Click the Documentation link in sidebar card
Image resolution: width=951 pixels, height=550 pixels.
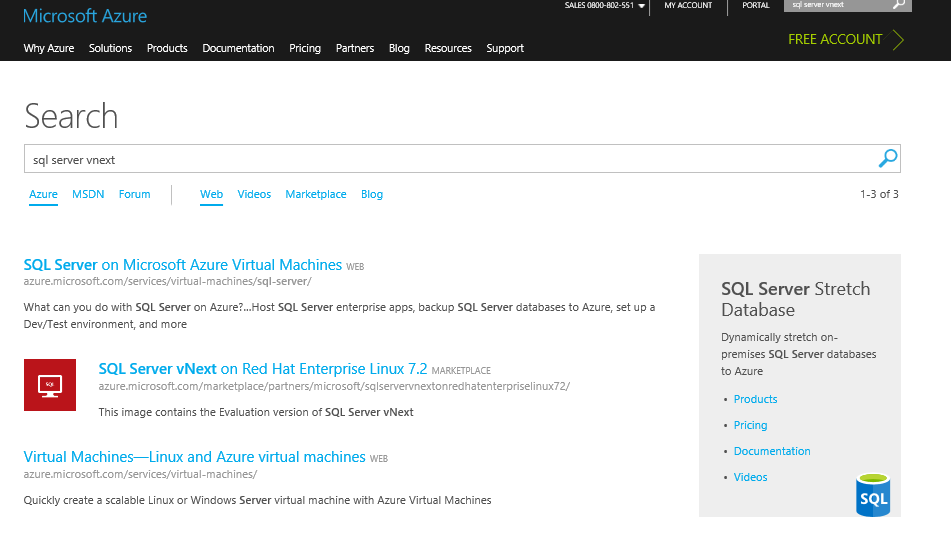tap(772, 451)
